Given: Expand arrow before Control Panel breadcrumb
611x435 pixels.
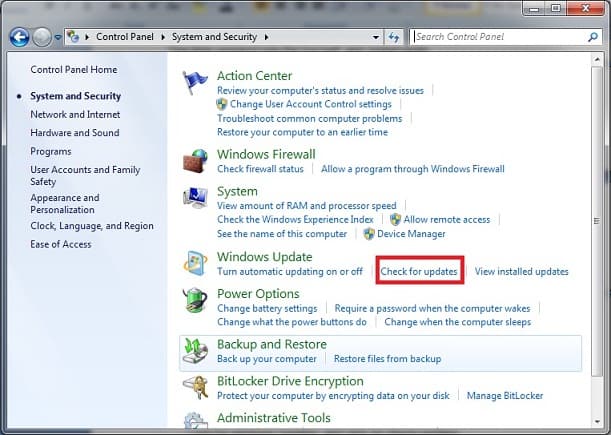Looking at the screenshot, I should click(87, 37).
